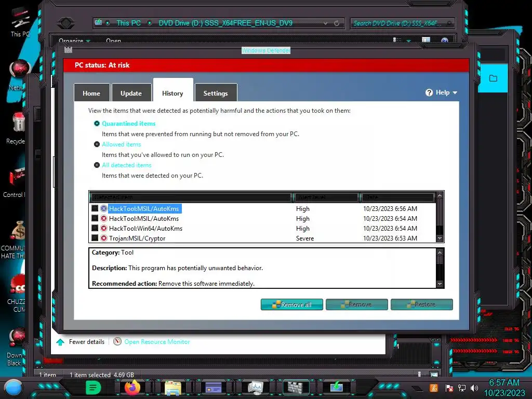Click the Remove button

tap(356, 304)
